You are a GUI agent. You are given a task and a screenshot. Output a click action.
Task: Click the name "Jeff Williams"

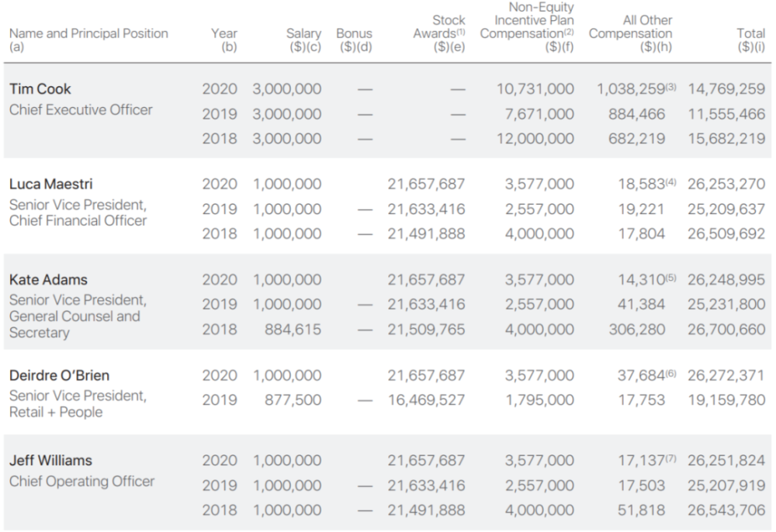(50, 461)
